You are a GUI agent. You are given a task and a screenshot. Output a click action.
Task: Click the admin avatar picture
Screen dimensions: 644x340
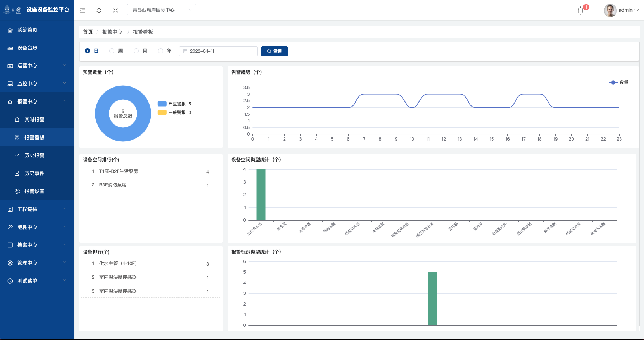tap(610, 10)
